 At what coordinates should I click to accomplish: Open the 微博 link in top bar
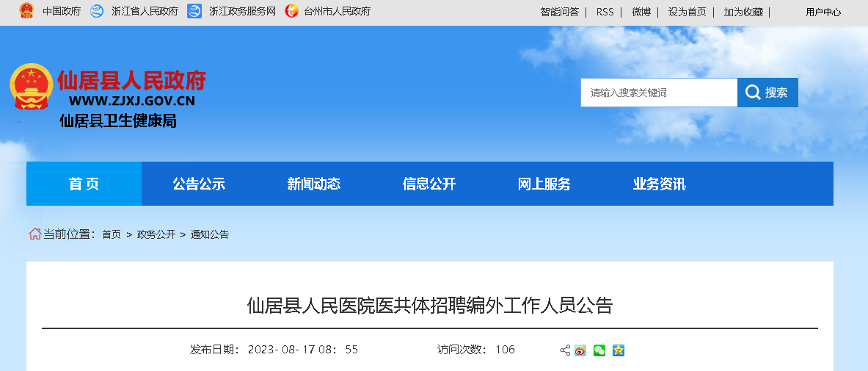(641, 12)
